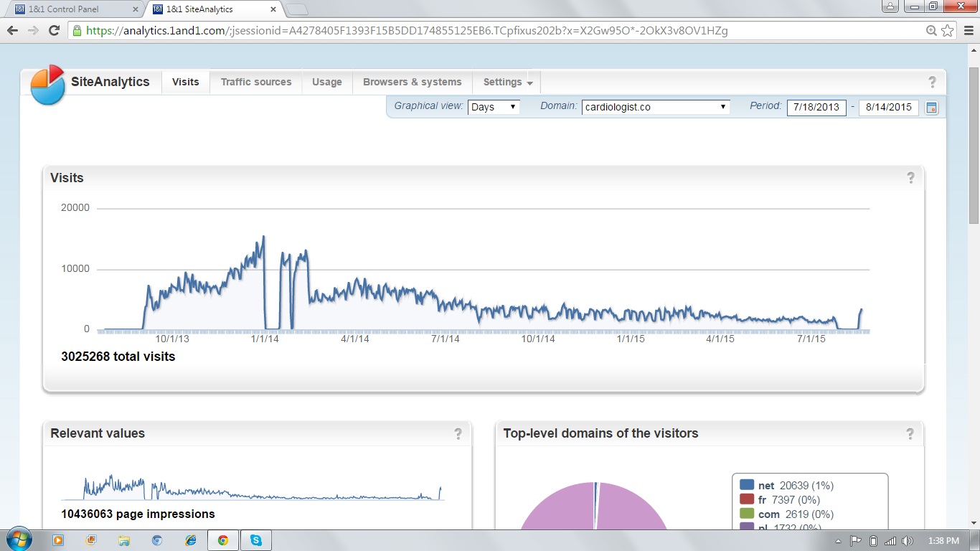This screenshot has width=980, height=551.
Task: Click the zoom magnifier in the address bar
Action: coord(931,30)
